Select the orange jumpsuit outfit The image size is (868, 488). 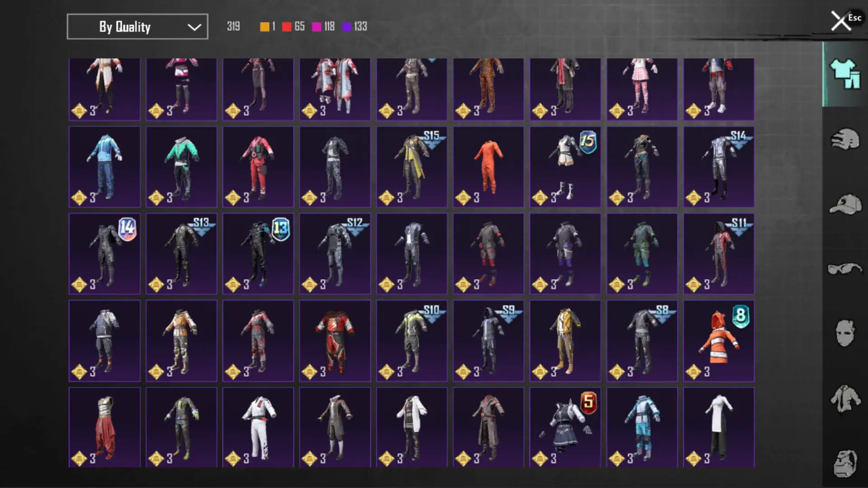point(488,167)
